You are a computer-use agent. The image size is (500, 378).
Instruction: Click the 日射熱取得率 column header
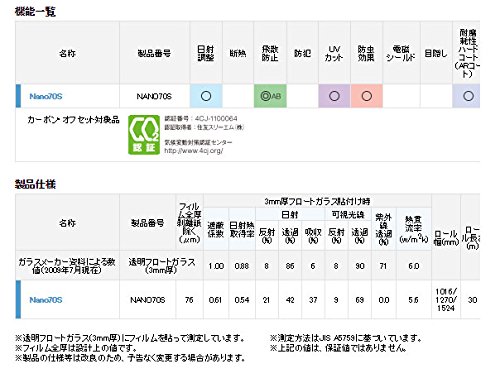point(242,229)
